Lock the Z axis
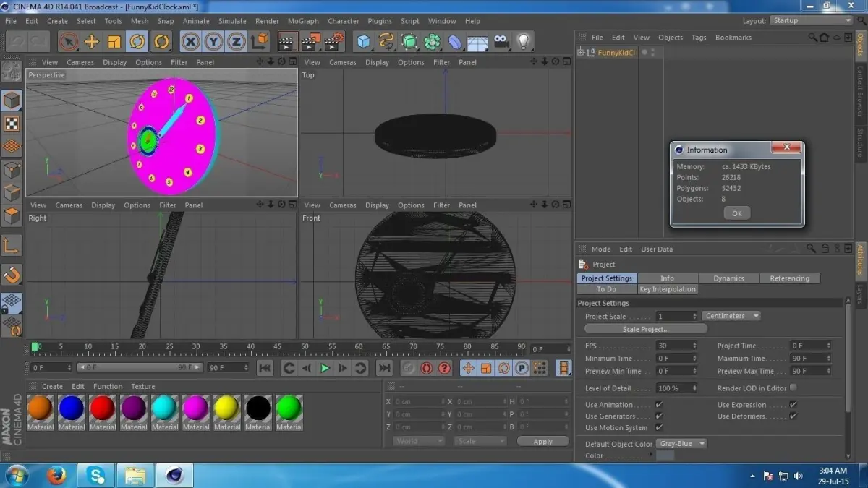This screenshot has height=488, width=868. 236,41
